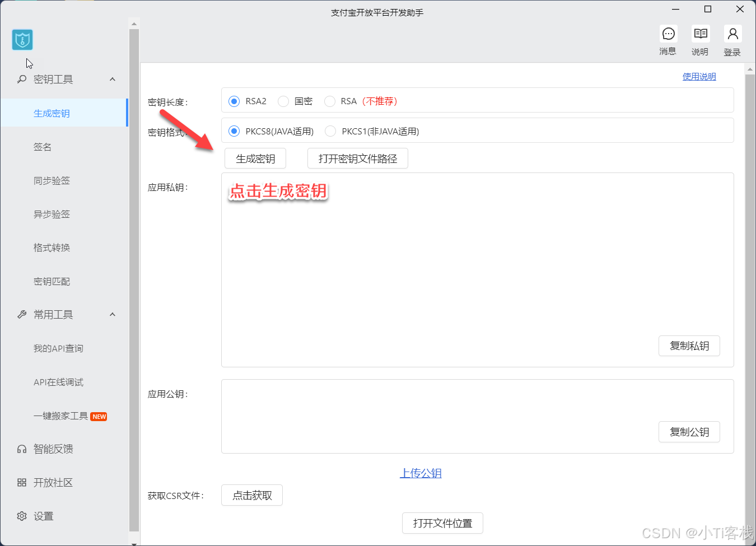
Task: Click 复制私钥 button
Action: click(x=689, y=346)
